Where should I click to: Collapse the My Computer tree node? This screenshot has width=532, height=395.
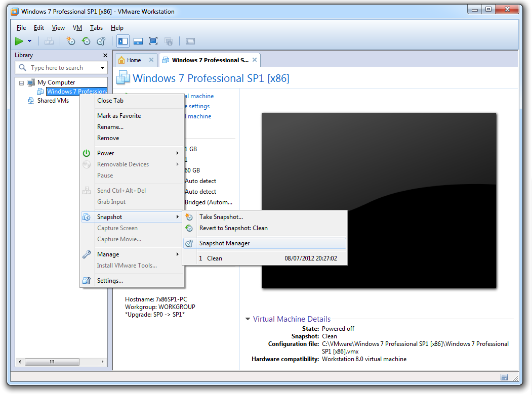tap(22, 82)
